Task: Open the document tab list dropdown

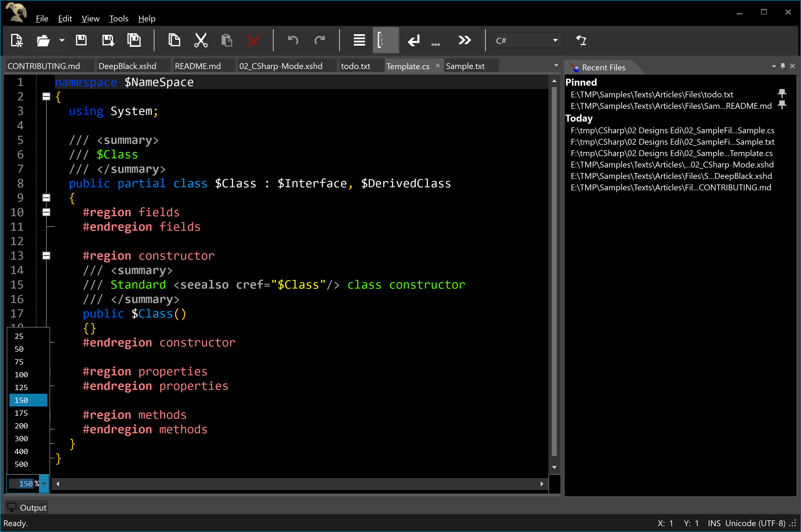Action: [556, 65]
